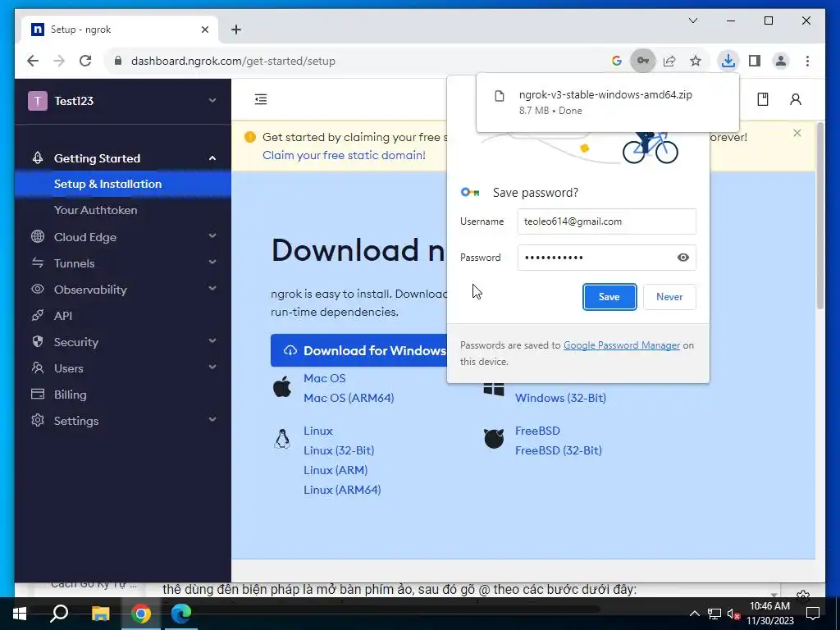Collapse the Getting Started section
Screen dimensions: 840x630
[x=212, y=158]
